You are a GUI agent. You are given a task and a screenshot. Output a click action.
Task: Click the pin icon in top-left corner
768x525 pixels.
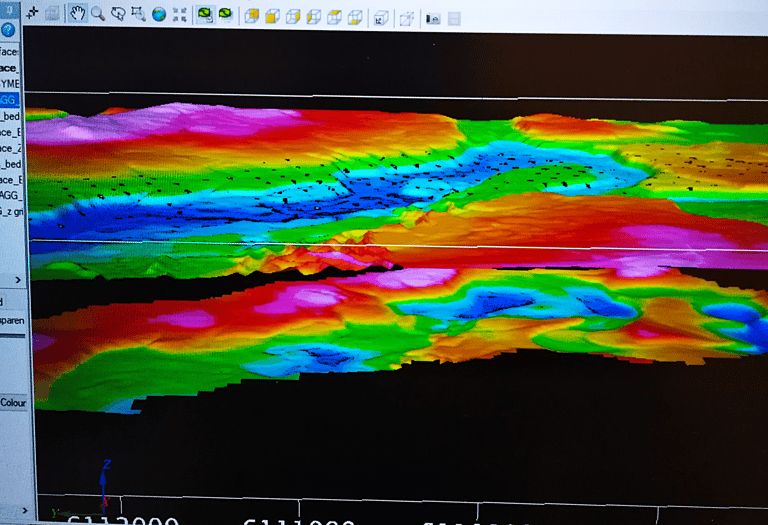coord(11,10)
